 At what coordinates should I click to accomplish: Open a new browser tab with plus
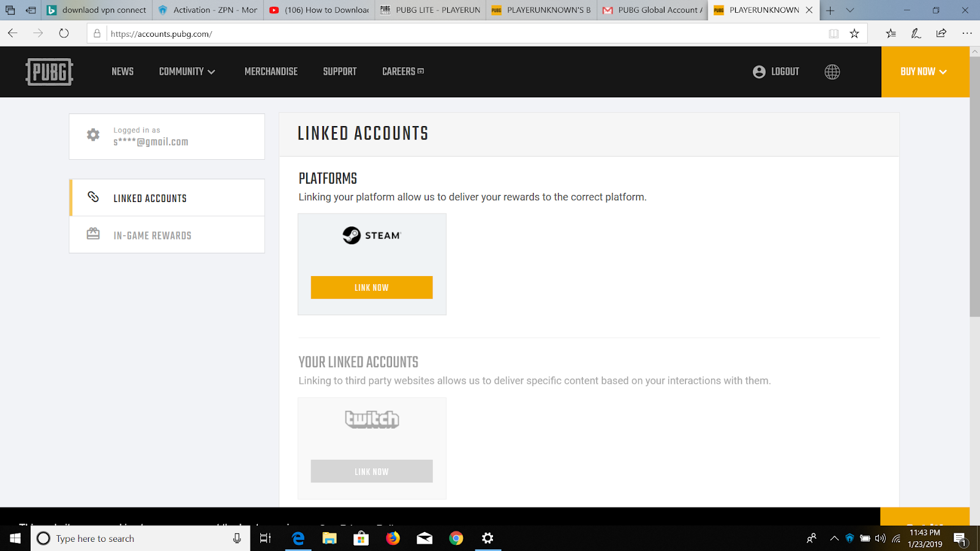pos(831,10)
